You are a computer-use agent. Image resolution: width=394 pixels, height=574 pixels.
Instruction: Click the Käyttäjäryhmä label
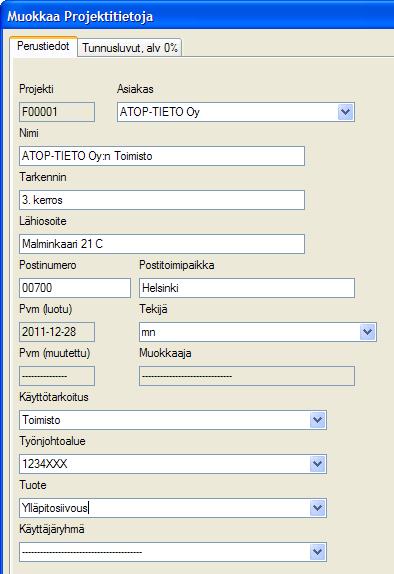52,529
